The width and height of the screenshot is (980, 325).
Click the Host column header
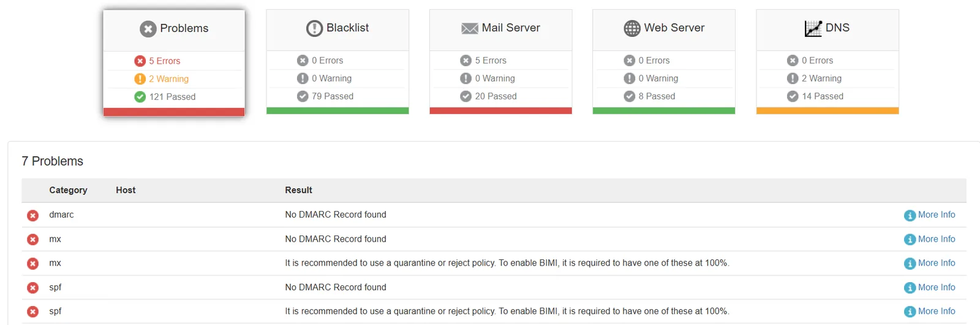pos(126,190)
